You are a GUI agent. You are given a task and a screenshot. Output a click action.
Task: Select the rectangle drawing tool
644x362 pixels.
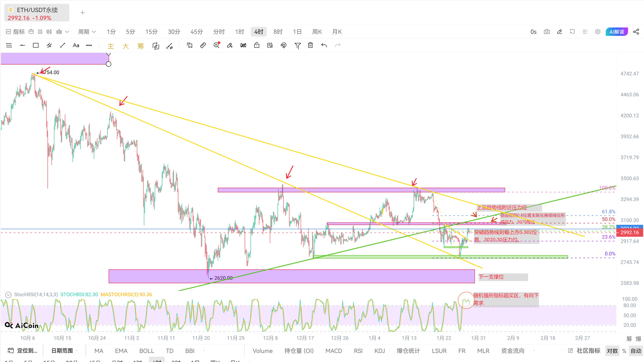pyautogui.click(x=36, y=45)
